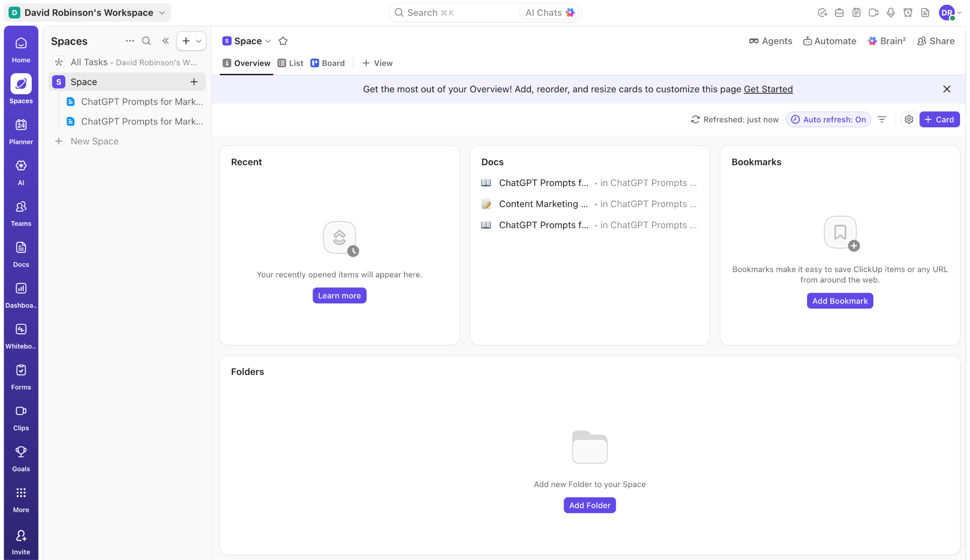Screen dimensions: 970x560
Task: Open Clips in the sidebar
Action: (21, 418)
